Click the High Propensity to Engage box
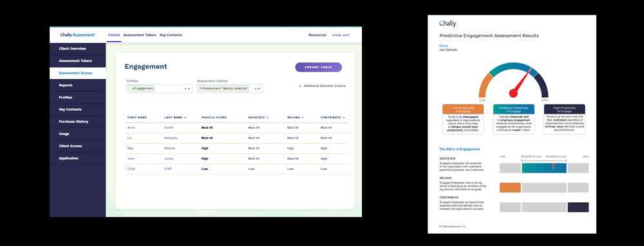The image size is (644, 246). click(x=565, y=119)
